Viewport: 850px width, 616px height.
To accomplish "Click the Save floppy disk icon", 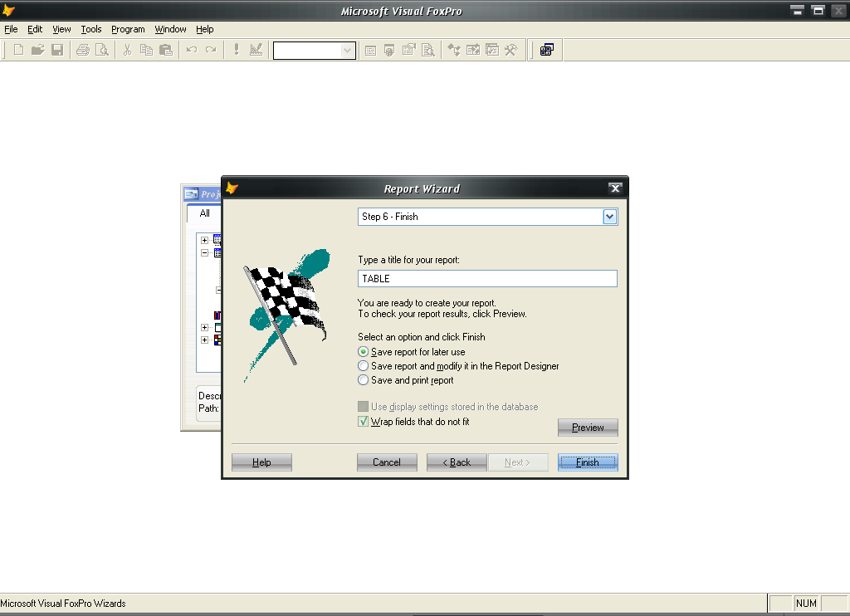I will click(x=57, y=51).
